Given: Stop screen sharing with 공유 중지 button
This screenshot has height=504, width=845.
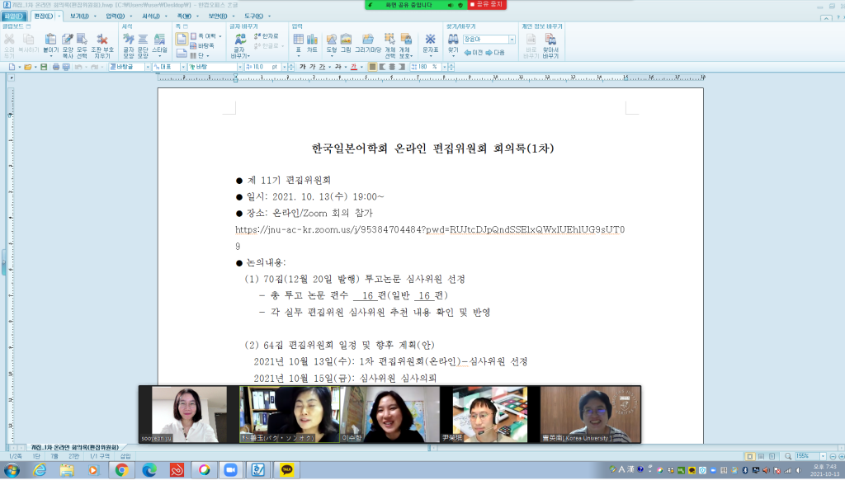Looking at the screenshot, I should pyautogui.click(x=487, y=4).
